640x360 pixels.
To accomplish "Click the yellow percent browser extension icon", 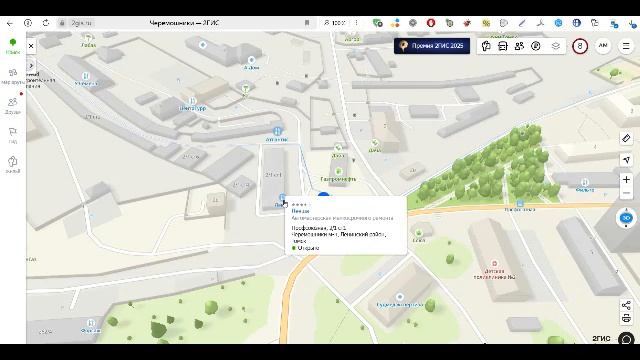I will click(x=486, y=23).
